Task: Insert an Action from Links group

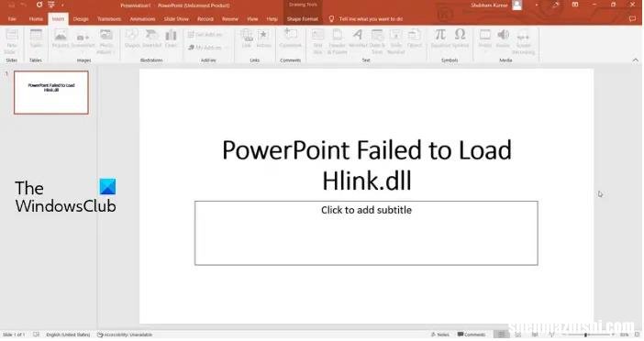Action: pos(263,39)
